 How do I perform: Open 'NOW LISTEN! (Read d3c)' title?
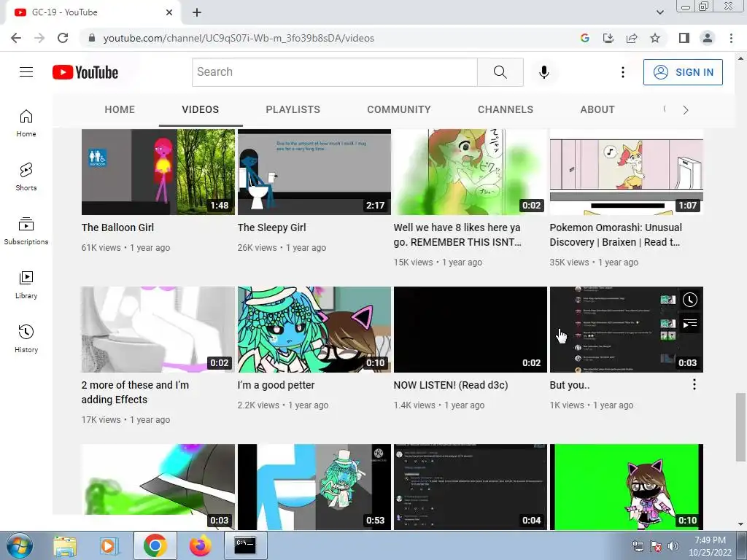(451, 385)
